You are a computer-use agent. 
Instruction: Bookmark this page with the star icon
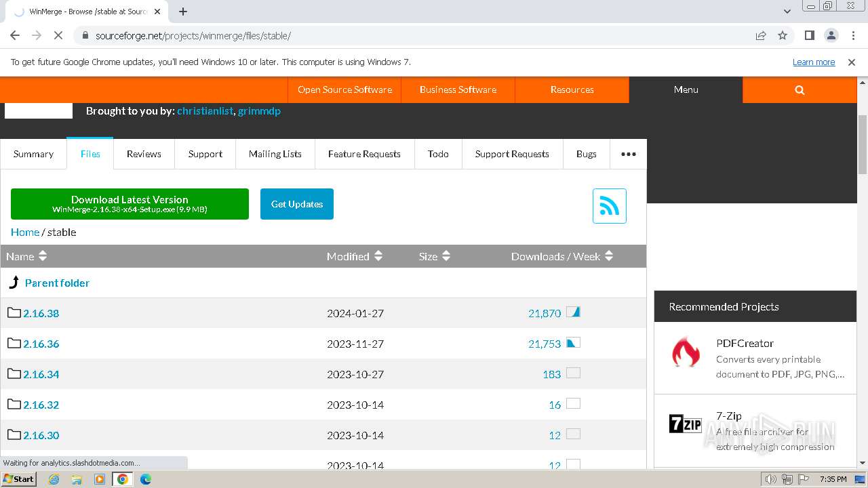click(783, 35)
